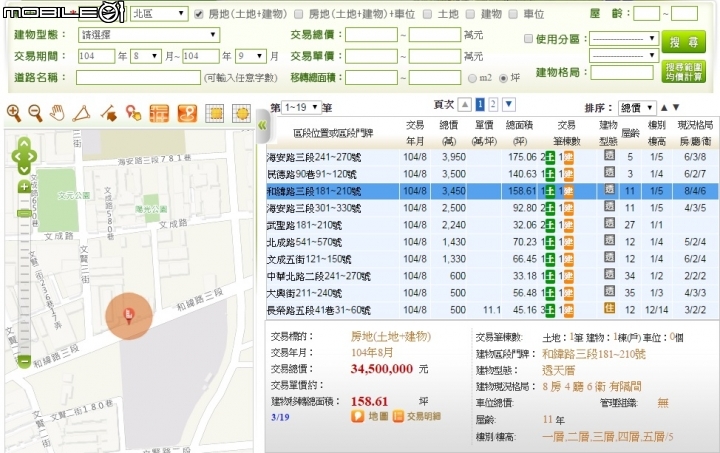
Task: Select the zoom out magnifier tool
Action: [x=35, y=113]
